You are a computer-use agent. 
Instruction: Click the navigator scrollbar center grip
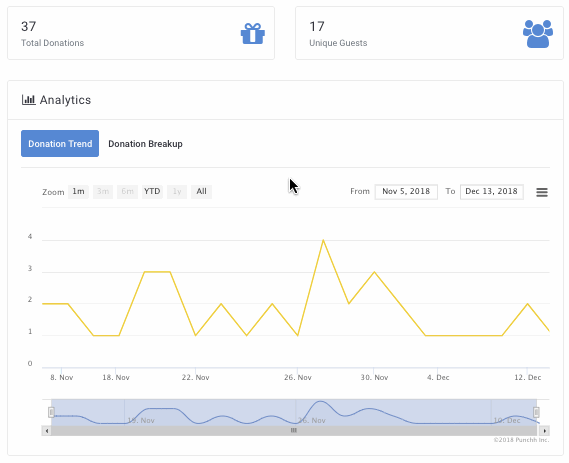294,431
